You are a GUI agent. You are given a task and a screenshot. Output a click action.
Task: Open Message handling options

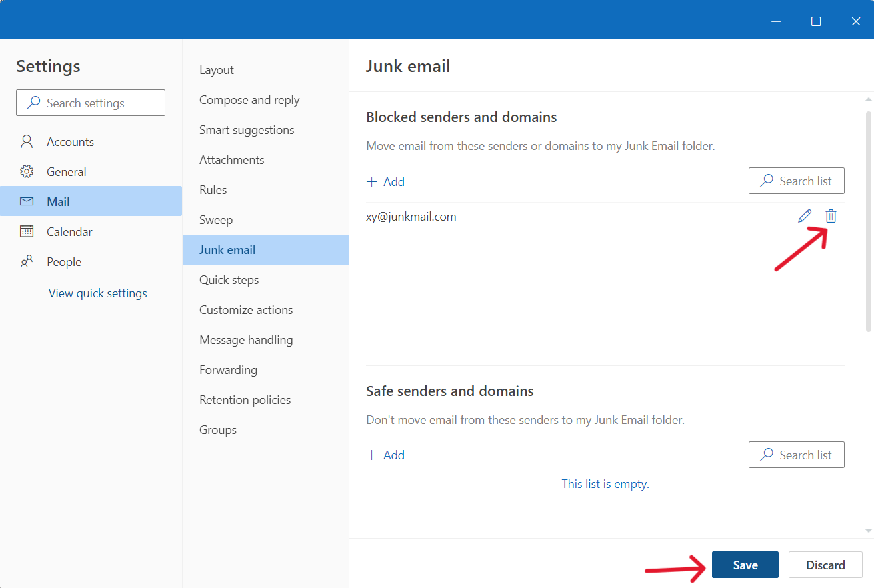pos(246,339)
